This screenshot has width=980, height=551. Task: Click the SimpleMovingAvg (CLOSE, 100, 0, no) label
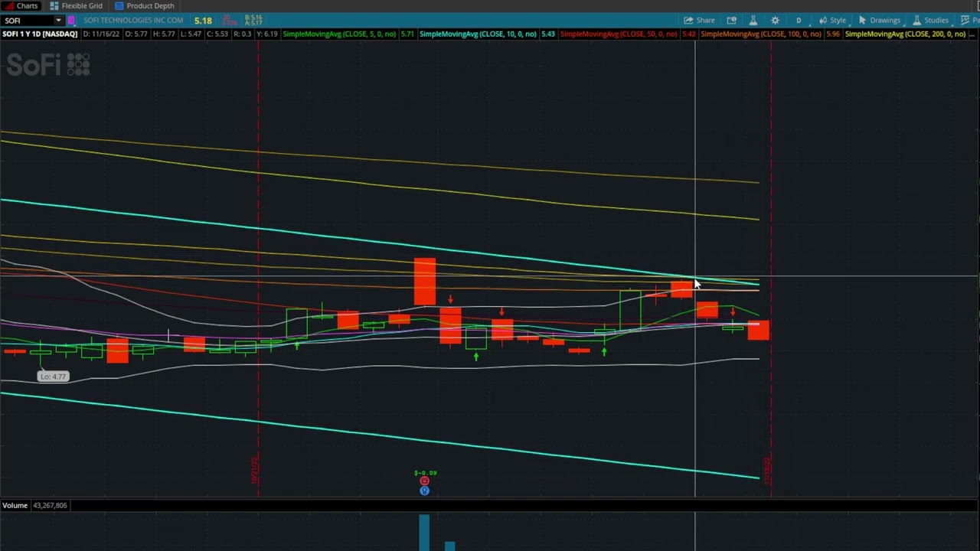click(x=761, y=34)
